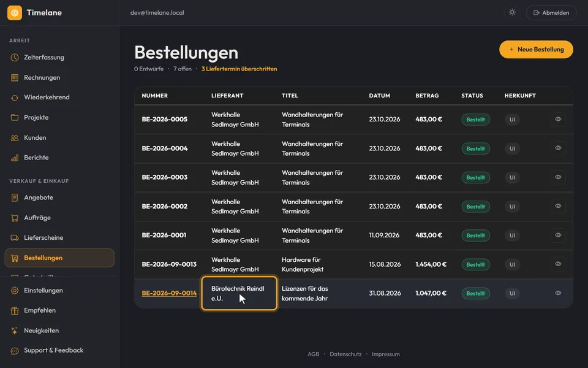Click the date 31.08.2026
588x368 pixels.
[385, 293]
